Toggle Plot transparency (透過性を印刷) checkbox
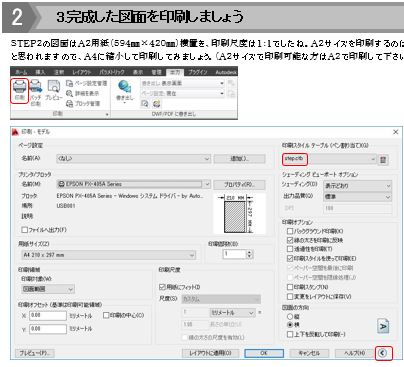 (x=290, y=249)
